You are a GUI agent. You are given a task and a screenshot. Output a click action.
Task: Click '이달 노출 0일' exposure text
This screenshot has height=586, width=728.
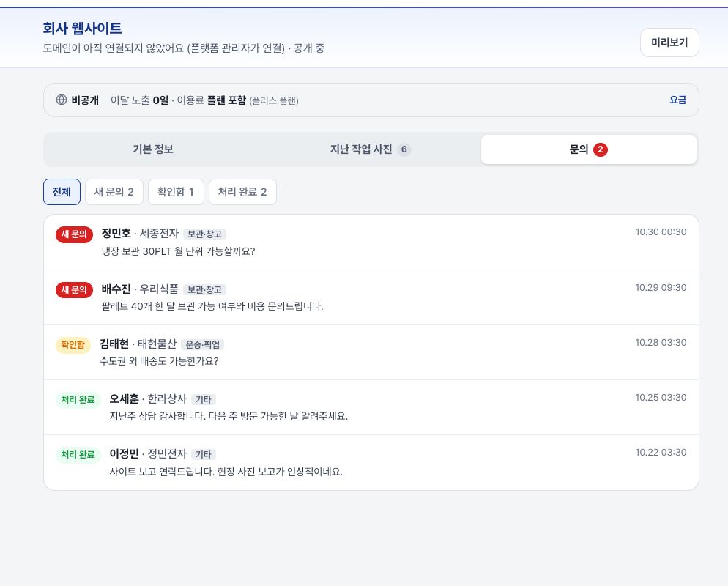[x=139, y=100]
